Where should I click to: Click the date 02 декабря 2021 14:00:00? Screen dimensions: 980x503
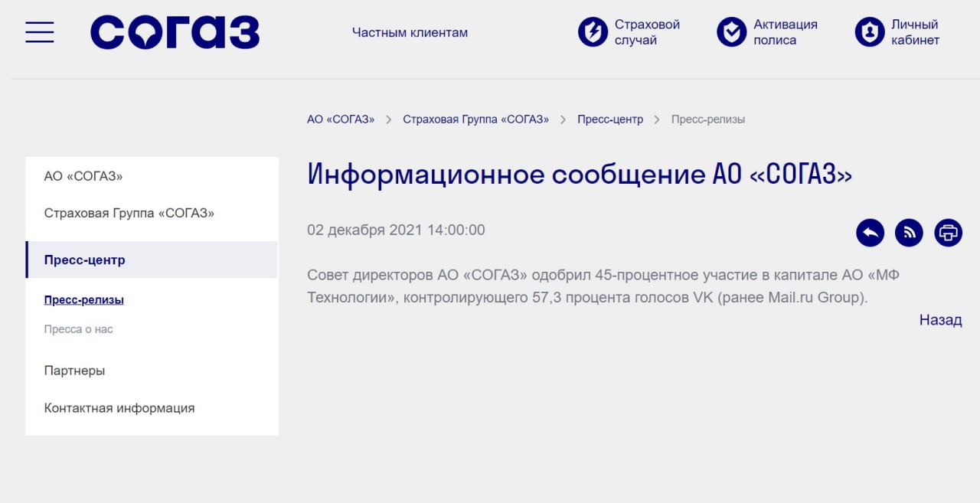pyautogui.click(x=396, y=230)
